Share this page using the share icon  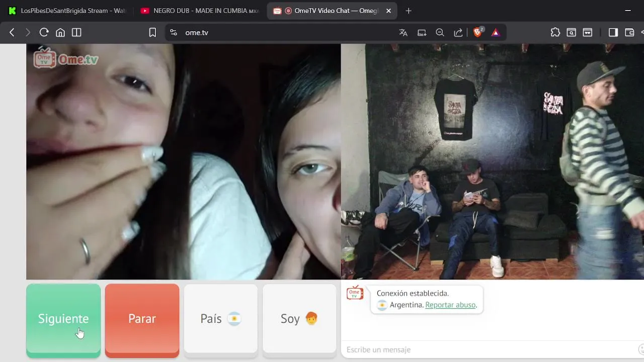(x=458, y=32)
